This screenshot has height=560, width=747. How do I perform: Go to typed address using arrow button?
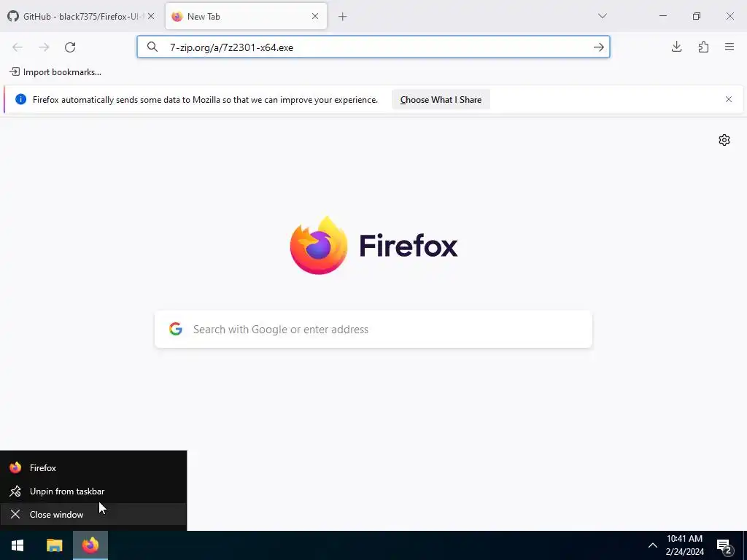(598, 47)
